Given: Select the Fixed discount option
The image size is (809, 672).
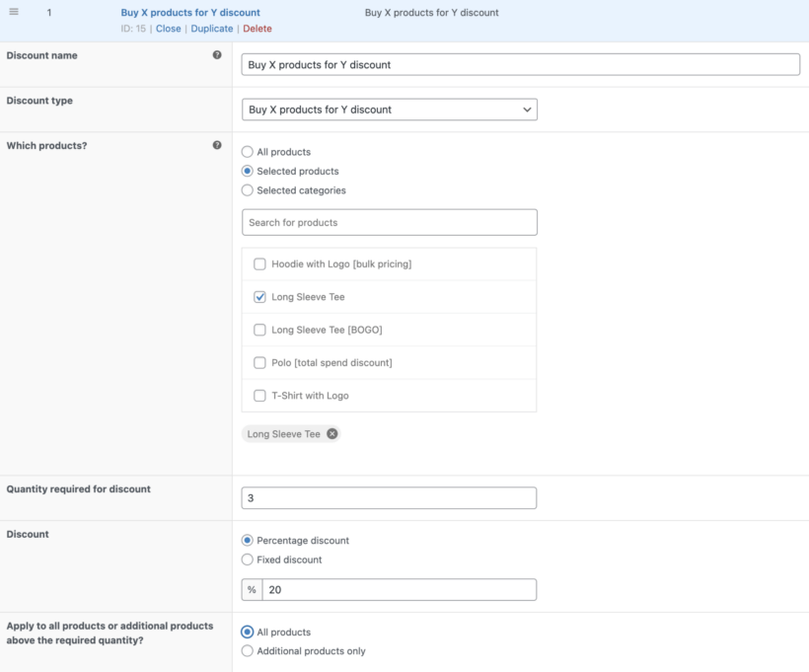Looking at the screenshot, I should [247, 560].
